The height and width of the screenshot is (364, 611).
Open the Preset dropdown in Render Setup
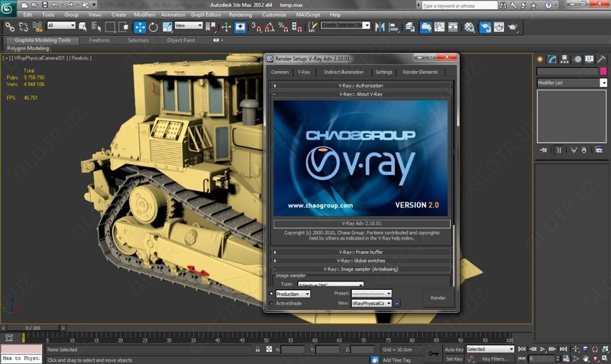coord(371,294)
